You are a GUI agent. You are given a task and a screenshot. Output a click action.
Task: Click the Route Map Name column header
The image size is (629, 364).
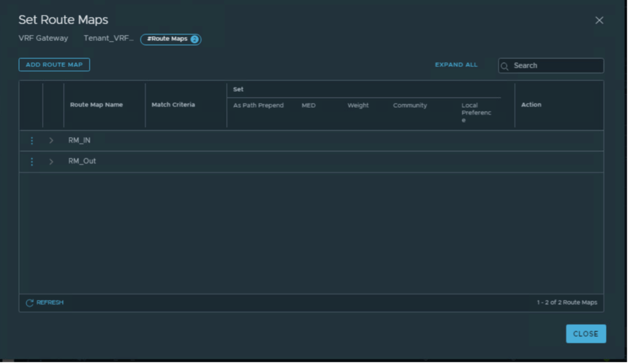tap(96, 105)
